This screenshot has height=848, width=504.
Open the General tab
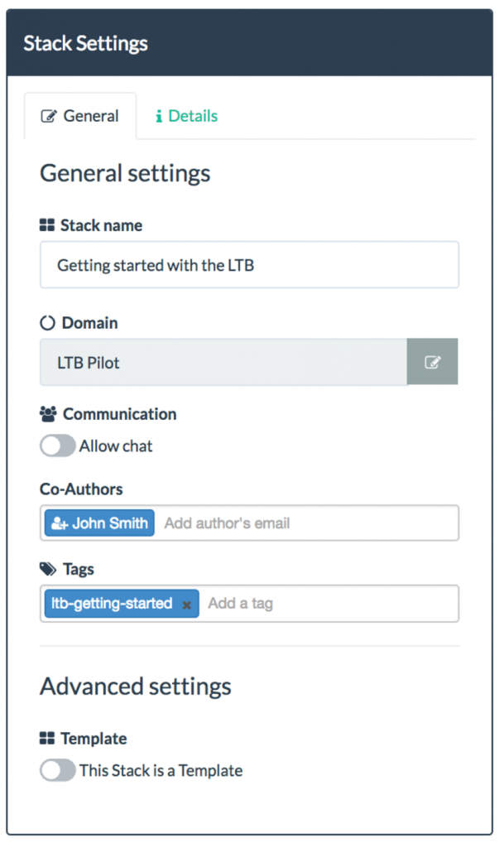80,116
